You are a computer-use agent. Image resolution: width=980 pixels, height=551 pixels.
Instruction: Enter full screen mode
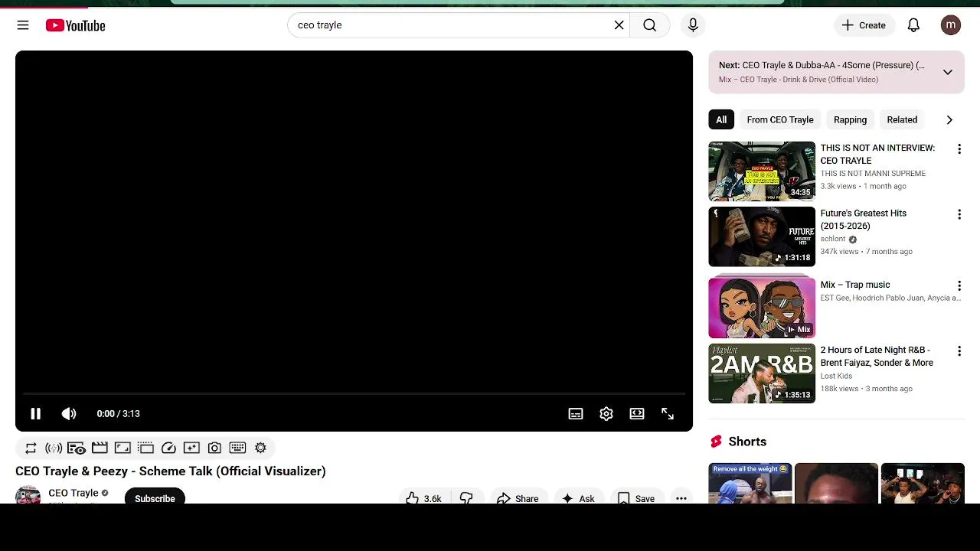[668, 414]
